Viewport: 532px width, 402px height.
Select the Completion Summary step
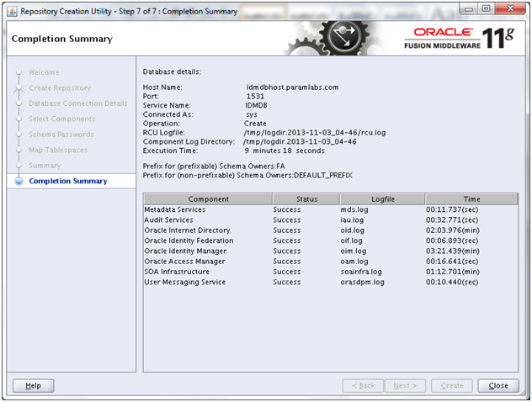[x=68, y=182]
